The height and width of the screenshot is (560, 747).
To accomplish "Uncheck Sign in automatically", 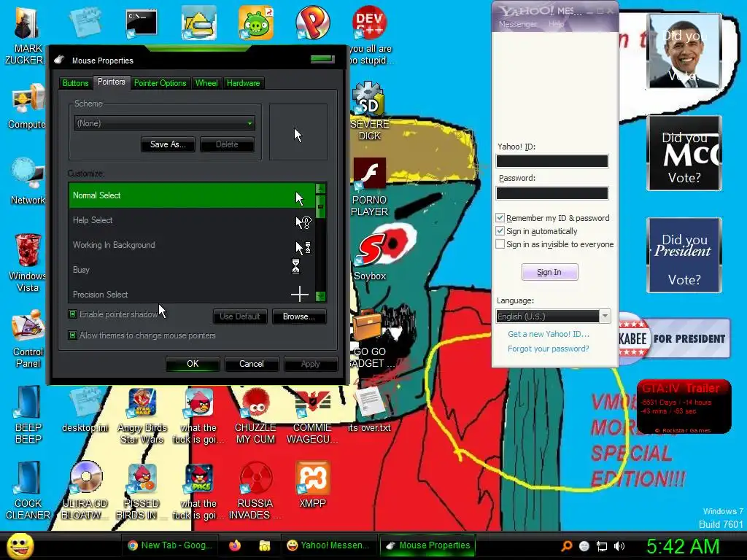I will pos(500,231).
